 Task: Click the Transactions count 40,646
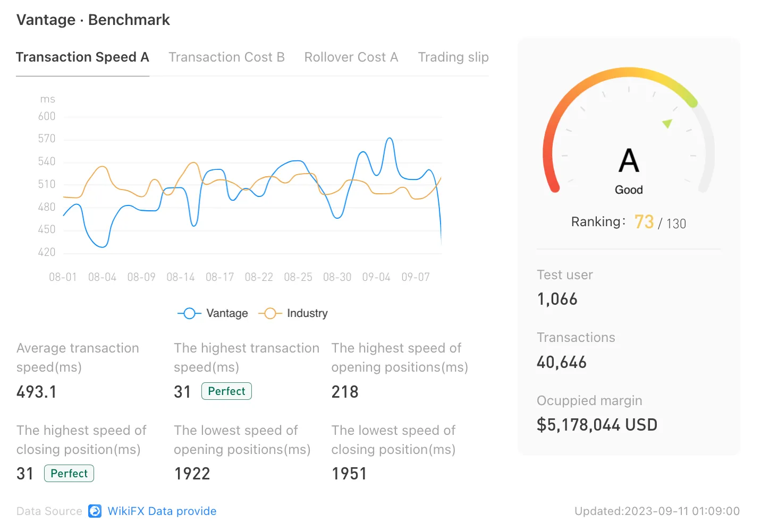[x=562, y=362]
